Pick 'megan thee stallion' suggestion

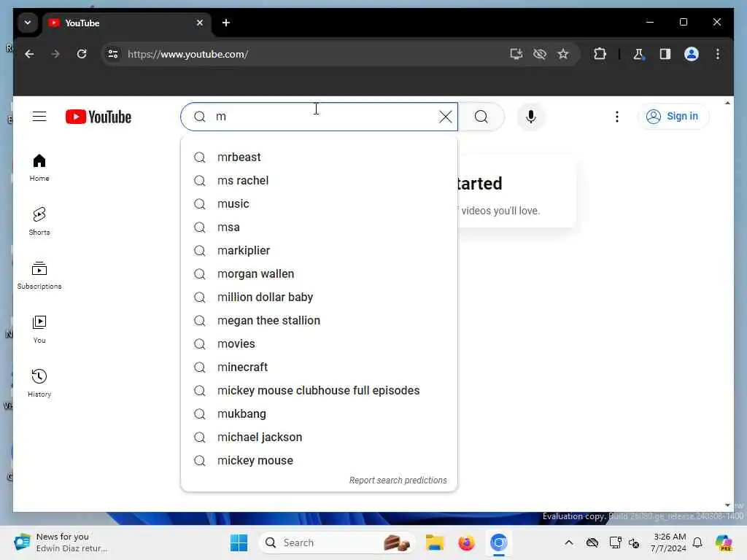(x=320, y=321)
